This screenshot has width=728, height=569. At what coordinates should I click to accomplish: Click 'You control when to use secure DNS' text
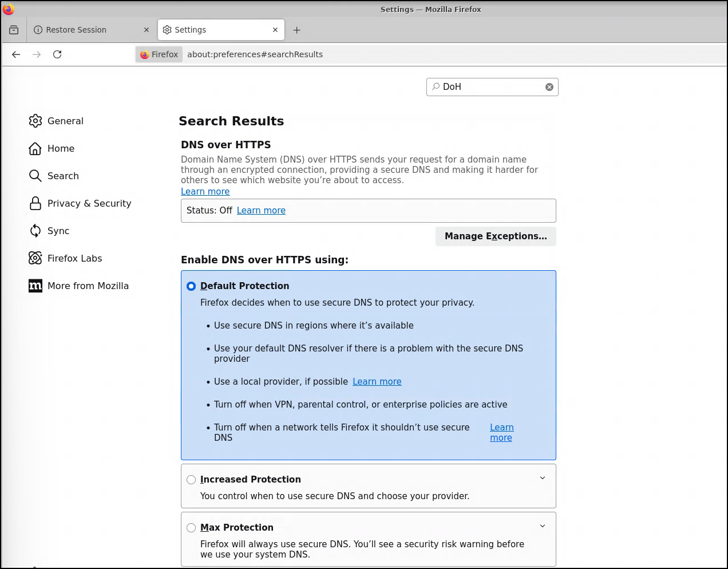tap(335, 496)
